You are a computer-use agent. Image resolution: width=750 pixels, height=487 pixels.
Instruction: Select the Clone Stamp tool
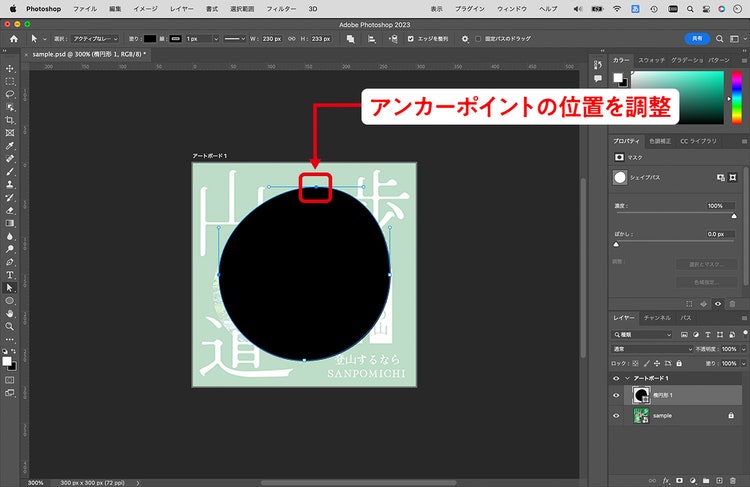[10, 185]
